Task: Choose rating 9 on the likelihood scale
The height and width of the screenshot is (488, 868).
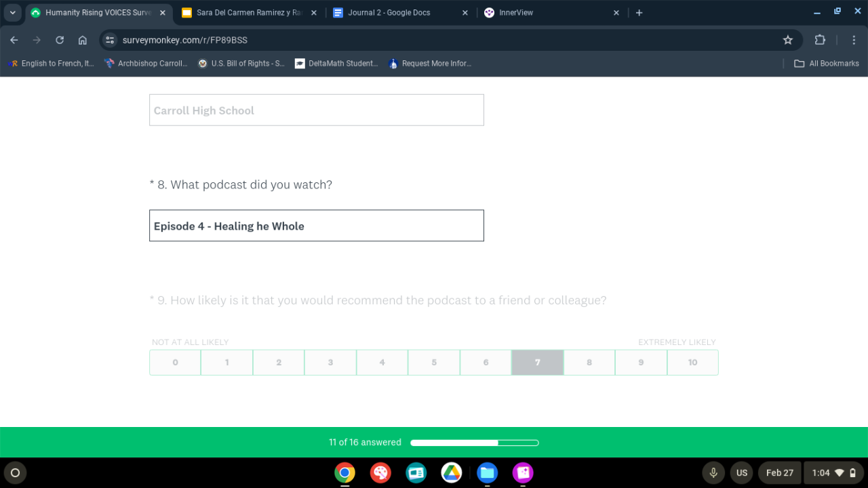Action: (x=641, y=363)
